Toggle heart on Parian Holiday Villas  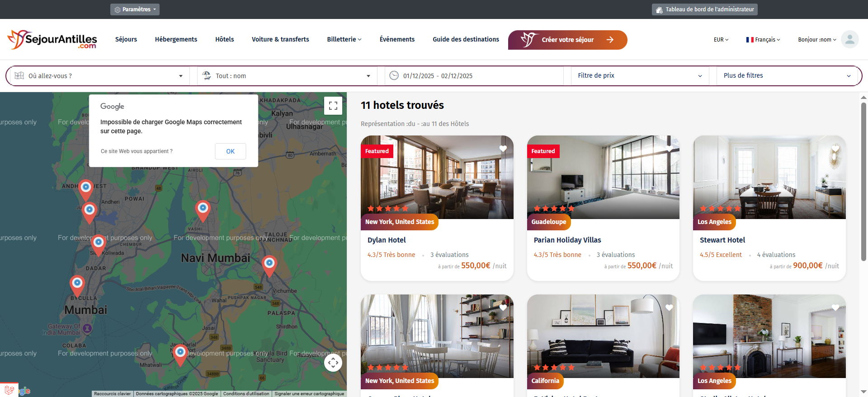pyautogui.click(x=669, y=149)
